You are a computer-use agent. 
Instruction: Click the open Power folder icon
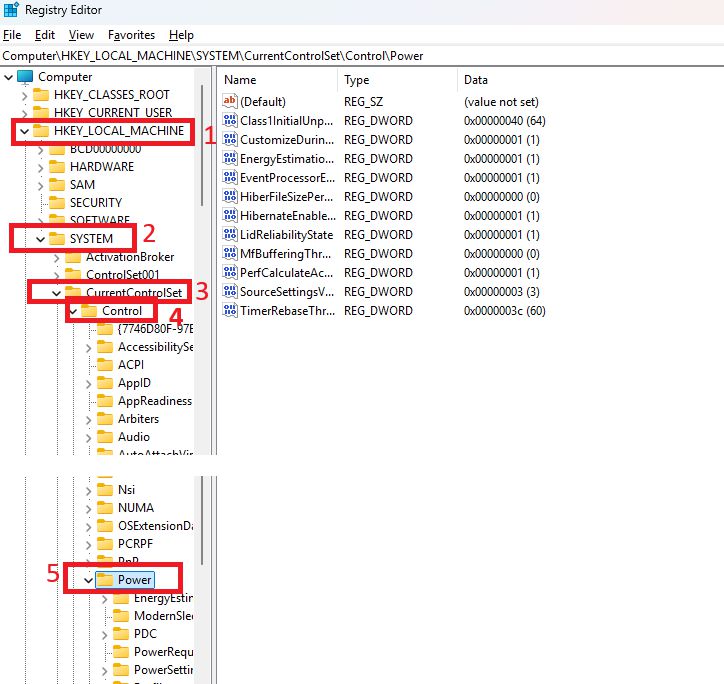106,580
